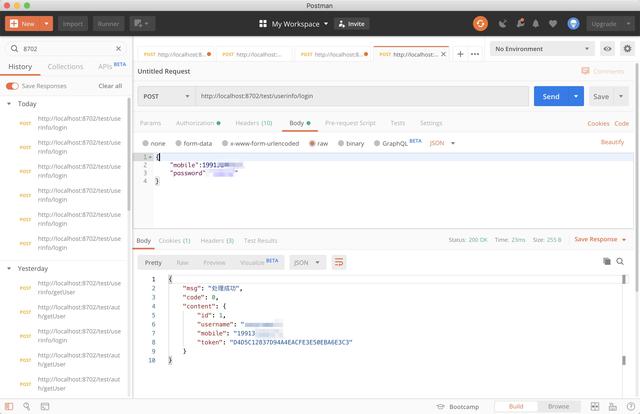This screenshot has width=640, height=414.
Task: Click the request URL input field
Action: (x=362, y=96)
